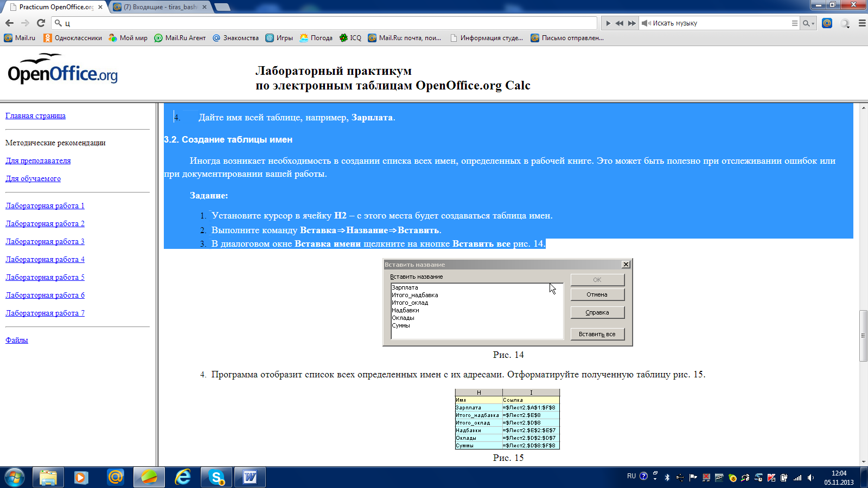Open the Internet Explorer taskbar icon
Image resolution: width=868 pixels, height=488 pixels.
tap(183, 478)
